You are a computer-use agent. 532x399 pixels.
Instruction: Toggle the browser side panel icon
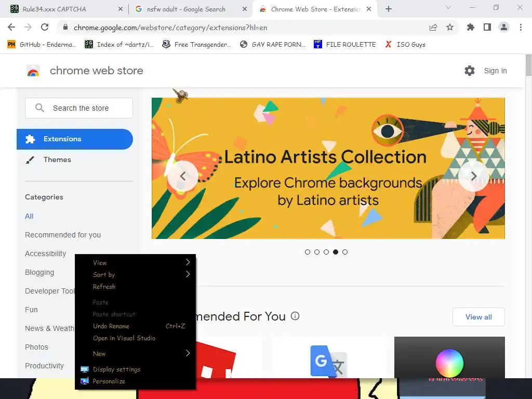coord(487,27)
